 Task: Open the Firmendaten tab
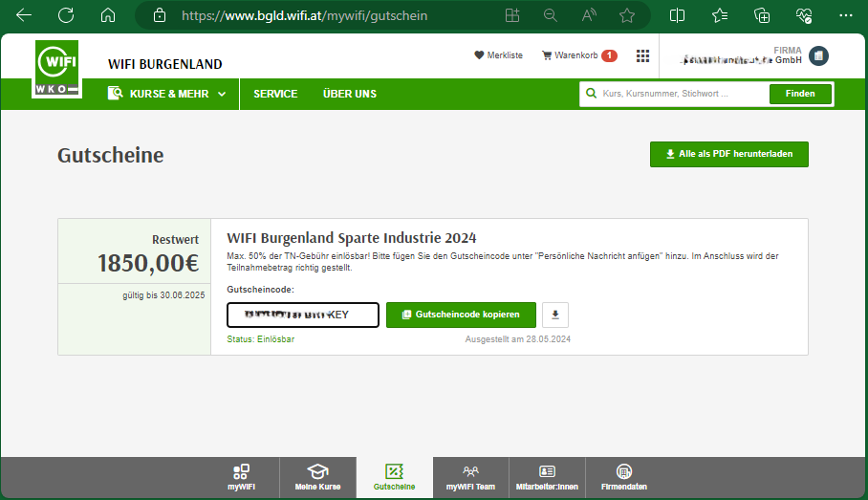point(624,477)
